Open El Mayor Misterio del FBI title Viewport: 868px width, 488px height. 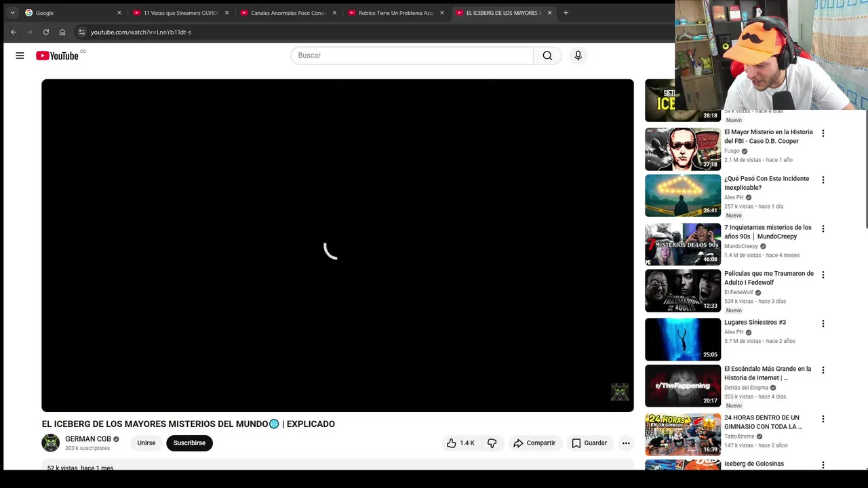(768, 136)
